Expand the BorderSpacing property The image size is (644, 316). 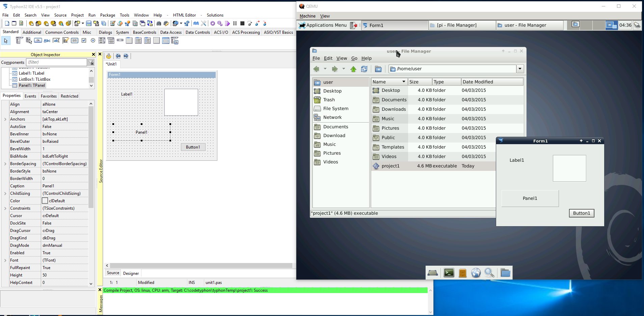click(x=5, y=164)
